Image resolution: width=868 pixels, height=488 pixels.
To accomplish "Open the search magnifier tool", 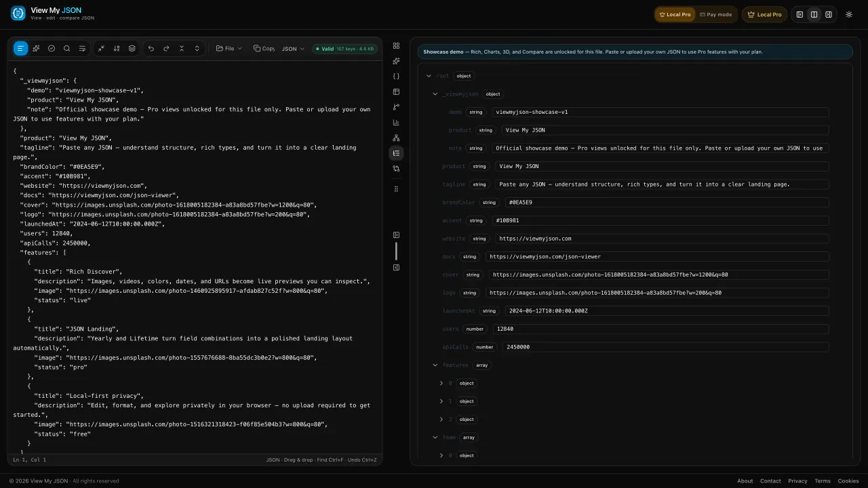I will 66,48.
